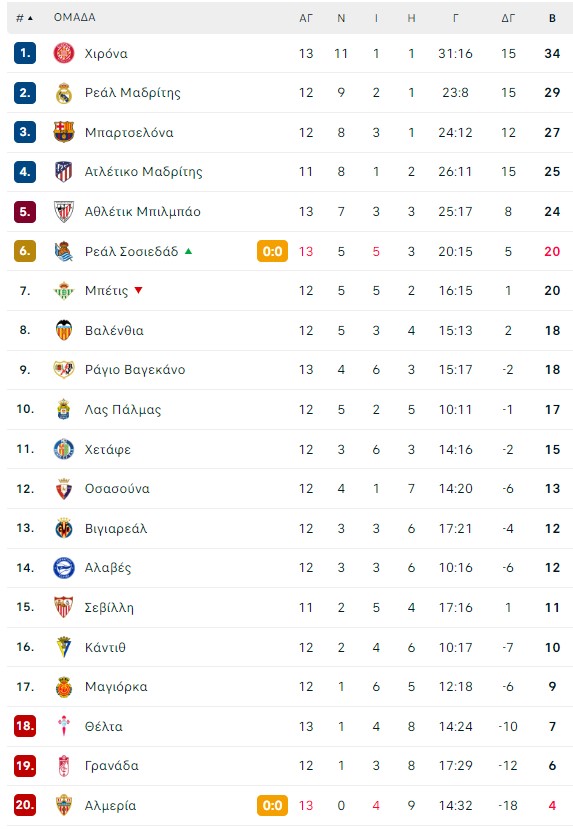
Task: Sort standings by the B points header
Action: point(552,18)
